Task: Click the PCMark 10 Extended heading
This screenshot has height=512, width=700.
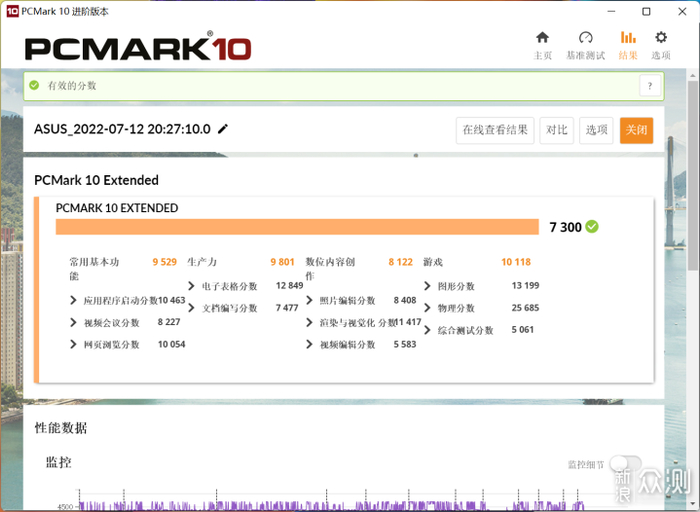Action: (96, 180)
